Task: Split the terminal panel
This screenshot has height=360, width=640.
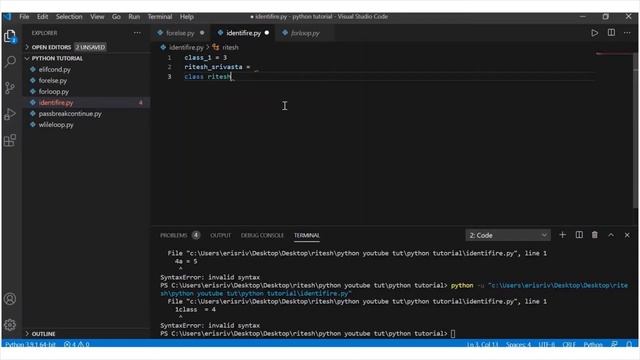Action: point(579,235)
